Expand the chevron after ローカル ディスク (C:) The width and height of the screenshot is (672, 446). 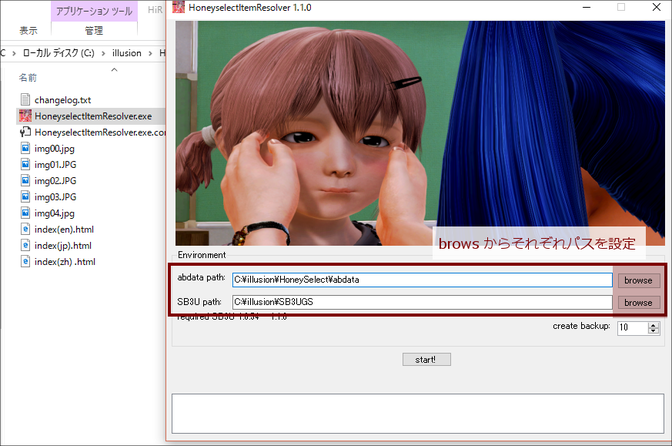click(x=103, y=53)
